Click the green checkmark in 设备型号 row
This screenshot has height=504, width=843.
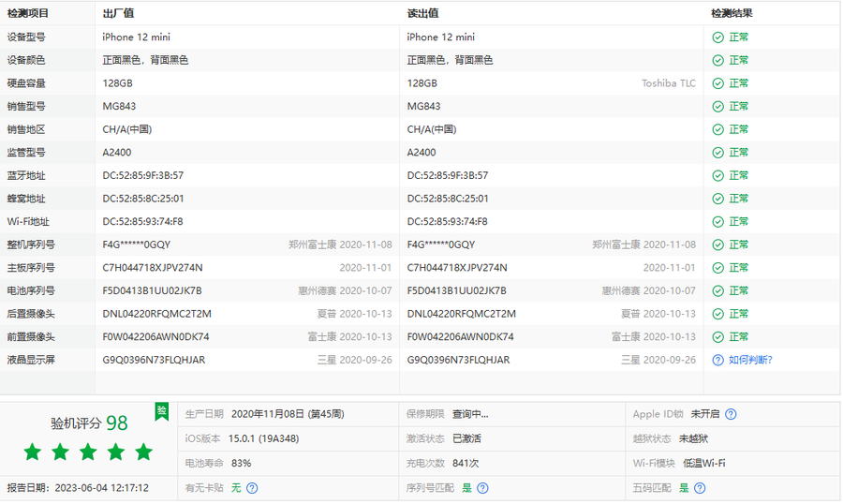click(x=717, y=37)
